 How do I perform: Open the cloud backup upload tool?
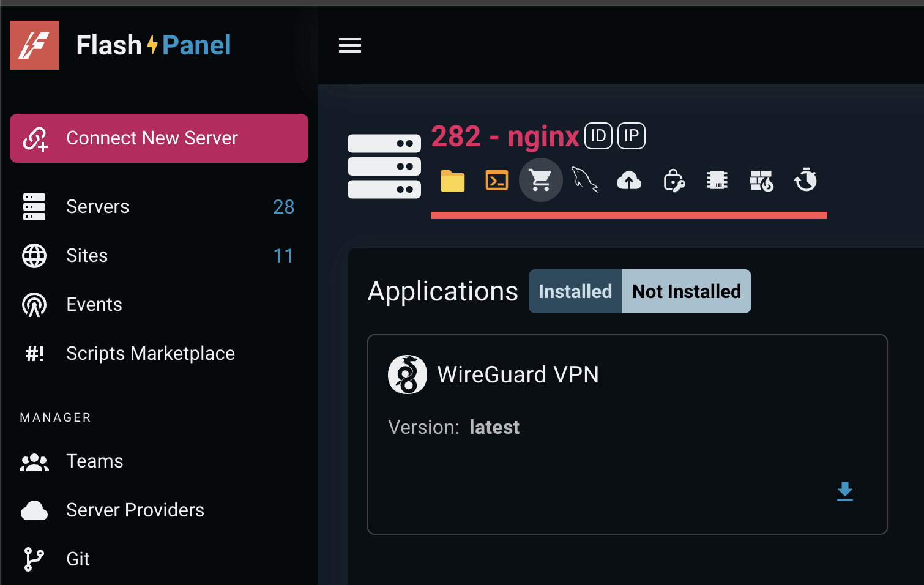click(x=629, y=180)
